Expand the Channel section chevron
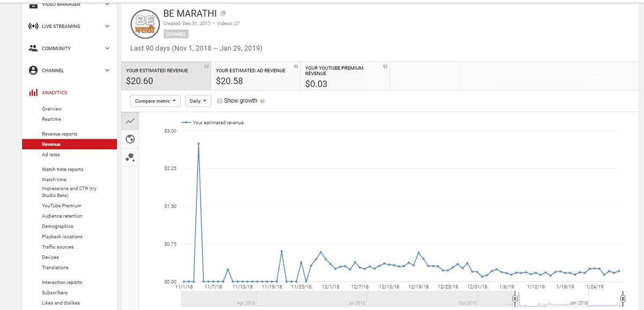 pyautogui.click(x=107, y=70)
